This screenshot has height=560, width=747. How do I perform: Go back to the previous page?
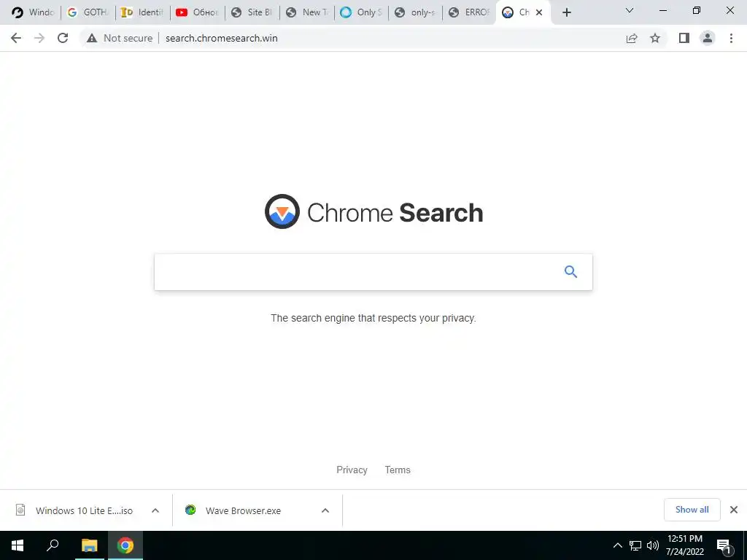pos(16,38)
